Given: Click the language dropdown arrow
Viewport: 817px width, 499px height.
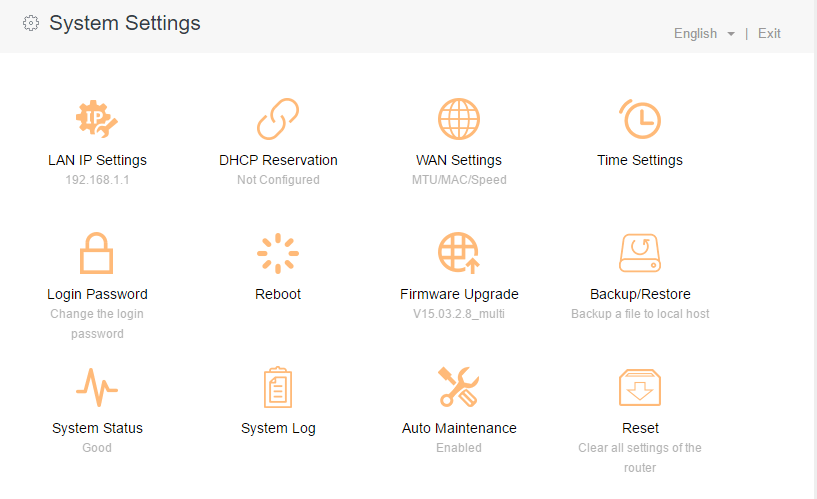Looking at the screenshot, I should (731, 34).
